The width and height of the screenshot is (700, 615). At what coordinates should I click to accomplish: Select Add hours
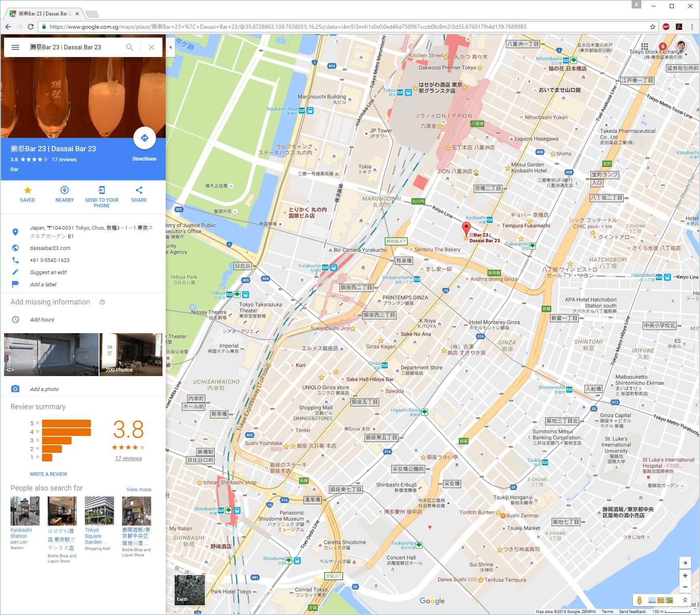42,320
